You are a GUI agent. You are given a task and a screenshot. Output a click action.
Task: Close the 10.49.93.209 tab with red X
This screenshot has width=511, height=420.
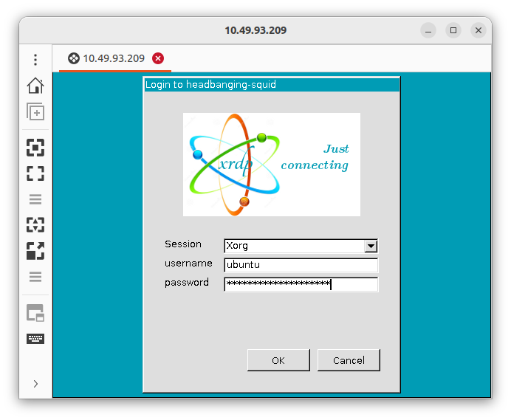(x=158, y=58)
